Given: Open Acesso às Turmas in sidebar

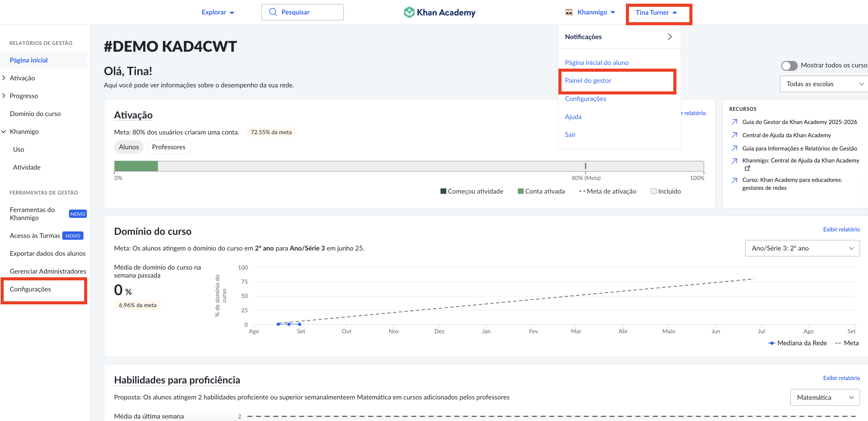Looking at the screenshot, I should (35, 235).
